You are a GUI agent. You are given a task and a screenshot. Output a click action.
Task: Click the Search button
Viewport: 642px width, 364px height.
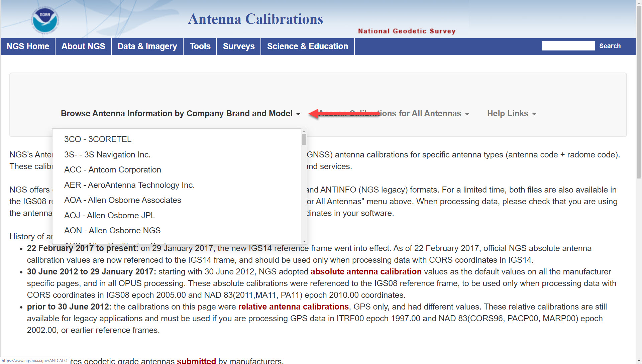tap(610, 46)
